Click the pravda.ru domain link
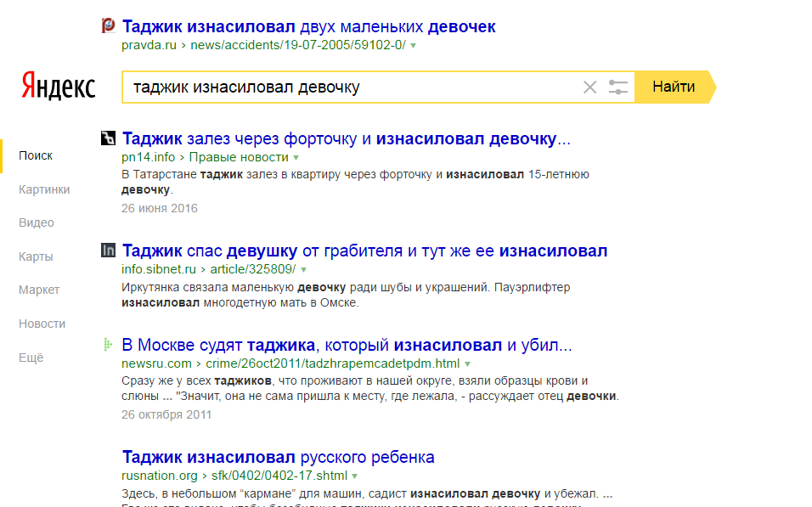 coord(149,45)
